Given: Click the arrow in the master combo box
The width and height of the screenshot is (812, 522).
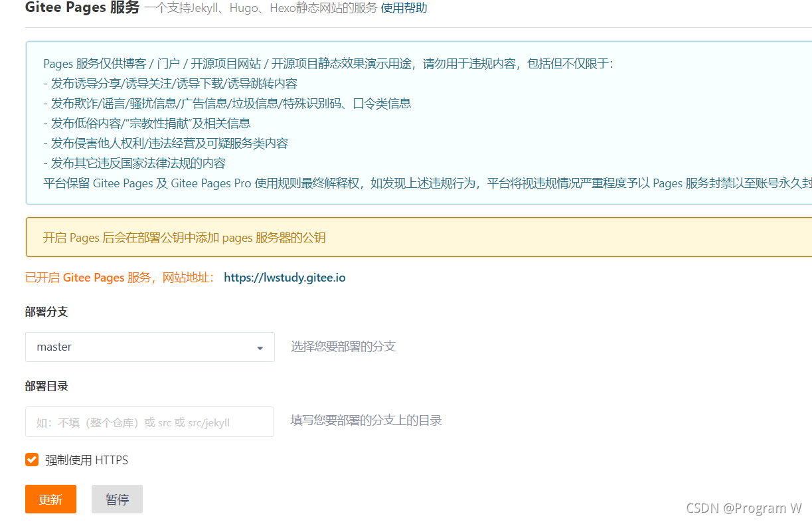Looking at the screenshot, I should [x=260, y=348].
